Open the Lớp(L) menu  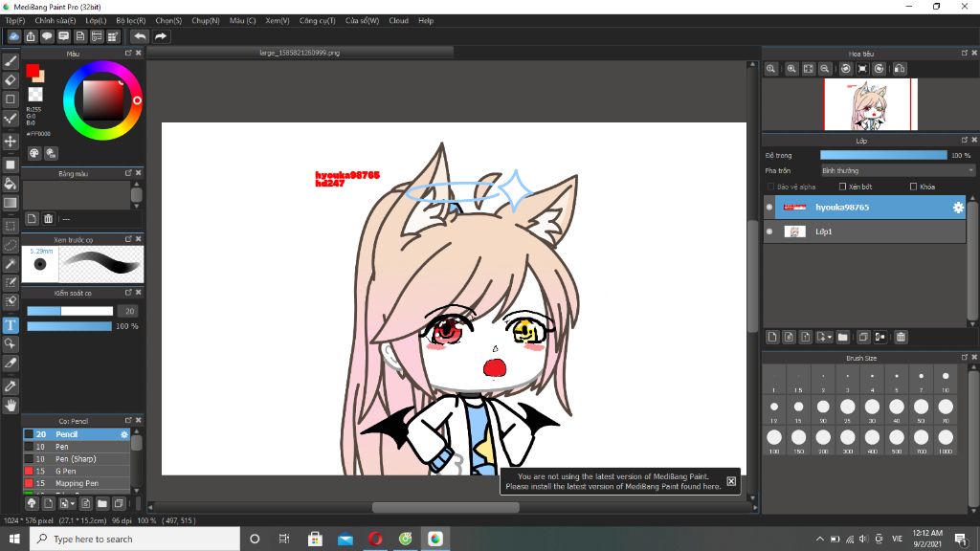(96, 21)
